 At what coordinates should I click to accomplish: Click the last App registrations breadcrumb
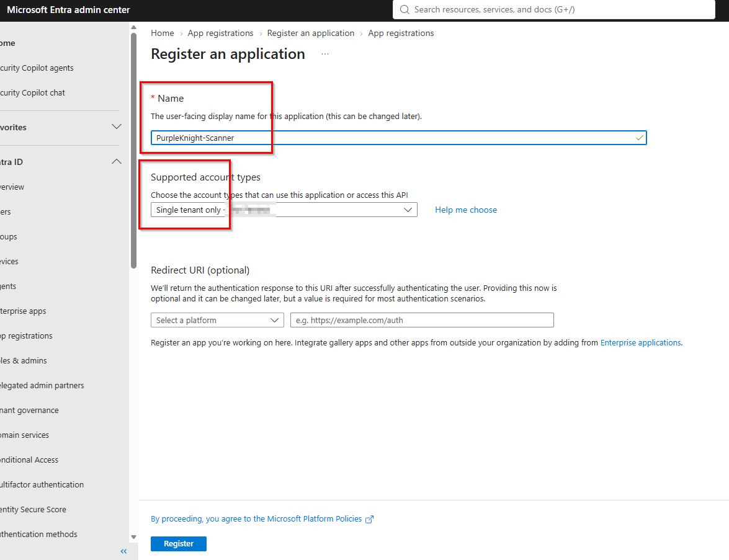pos(401,33)
